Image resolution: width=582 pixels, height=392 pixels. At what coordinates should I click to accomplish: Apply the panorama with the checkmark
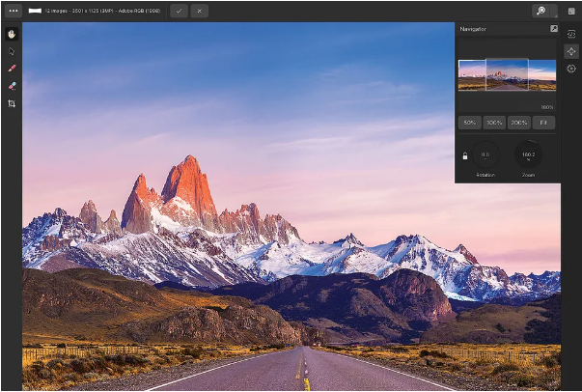coord(179,11)
